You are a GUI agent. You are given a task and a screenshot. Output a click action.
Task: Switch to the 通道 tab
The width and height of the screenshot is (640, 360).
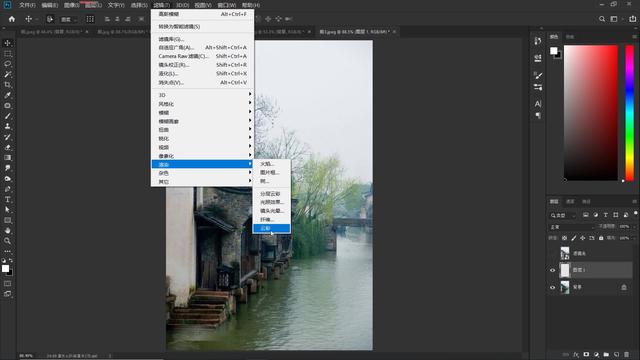570,202
